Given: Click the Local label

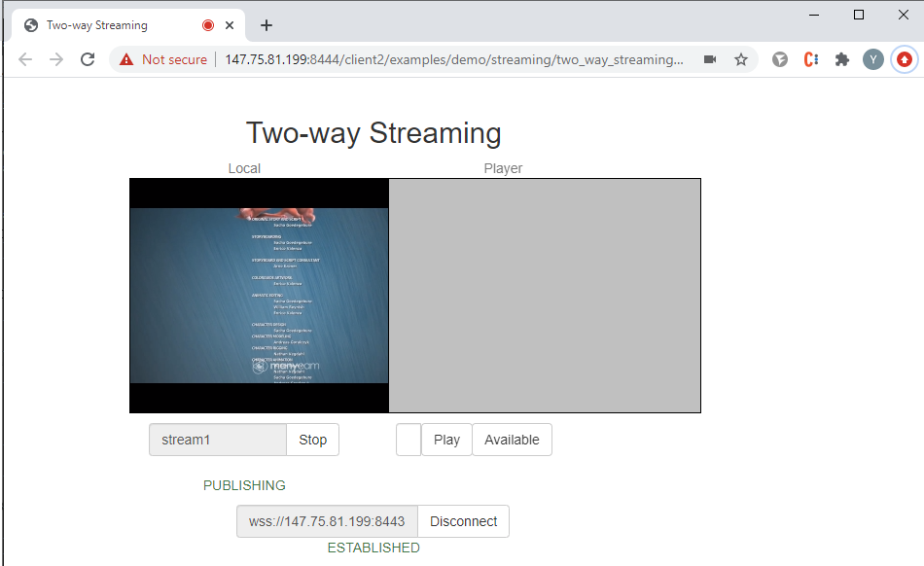Looking at the screenshot, I should tap(244, 168).
